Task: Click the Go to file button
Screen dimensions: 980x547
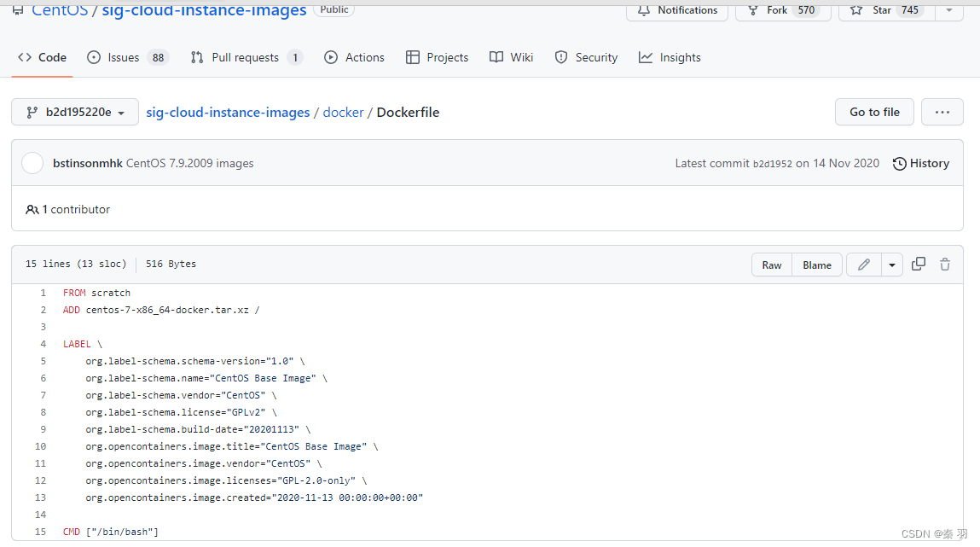Action: tap(874, 112)
